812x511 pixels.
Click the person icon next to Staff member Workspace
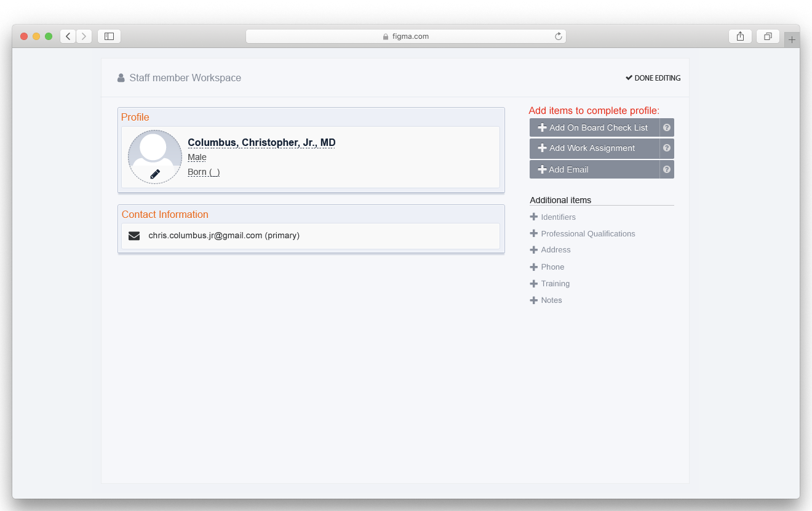(x=121, y=78)
